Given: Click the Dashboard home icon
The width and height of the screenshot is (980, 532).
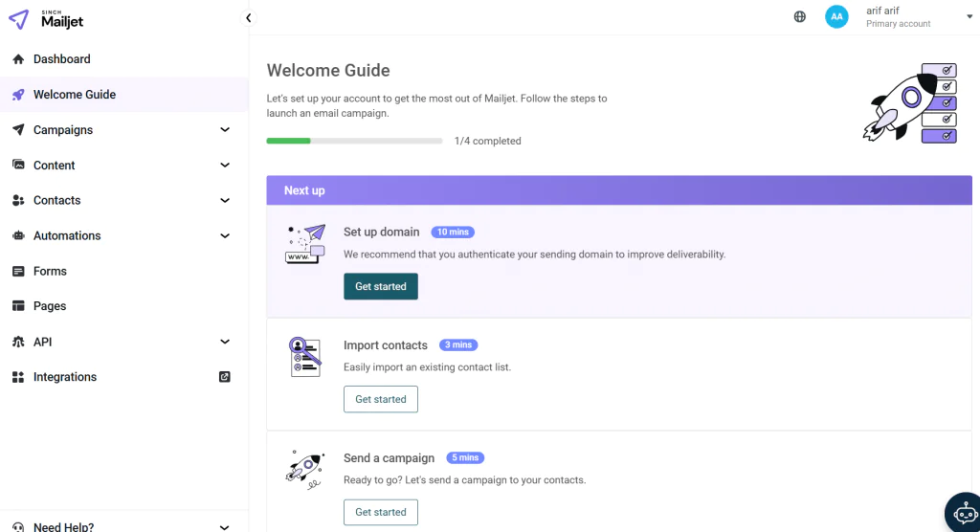Looking at the screenshot, I should pos(18,58).
